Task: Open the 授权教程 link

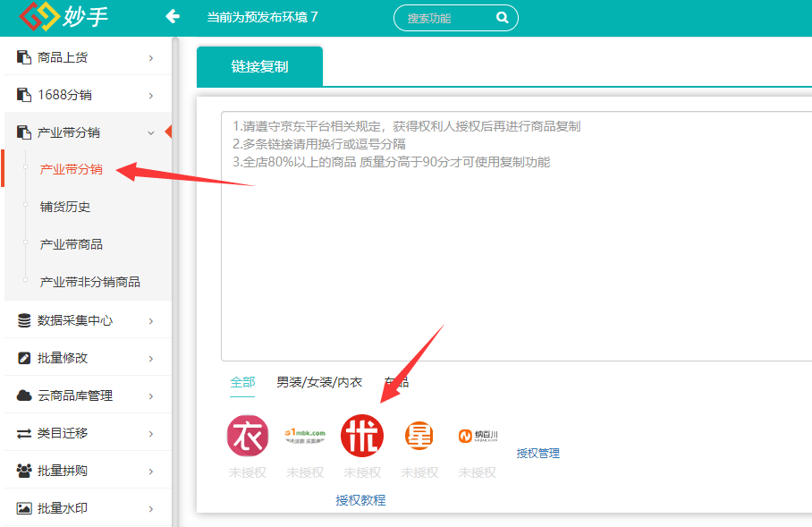Action: point(360,500)
